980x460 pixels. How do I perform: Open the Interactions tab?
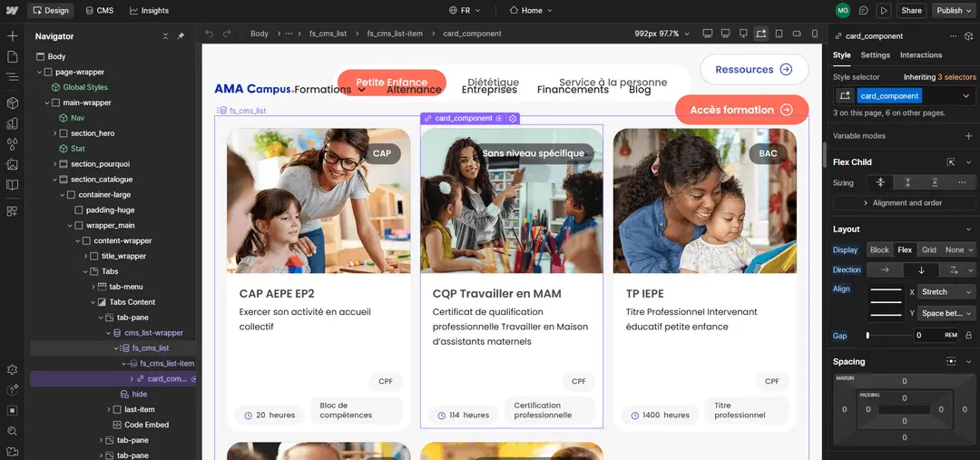(x=921, y=55)
